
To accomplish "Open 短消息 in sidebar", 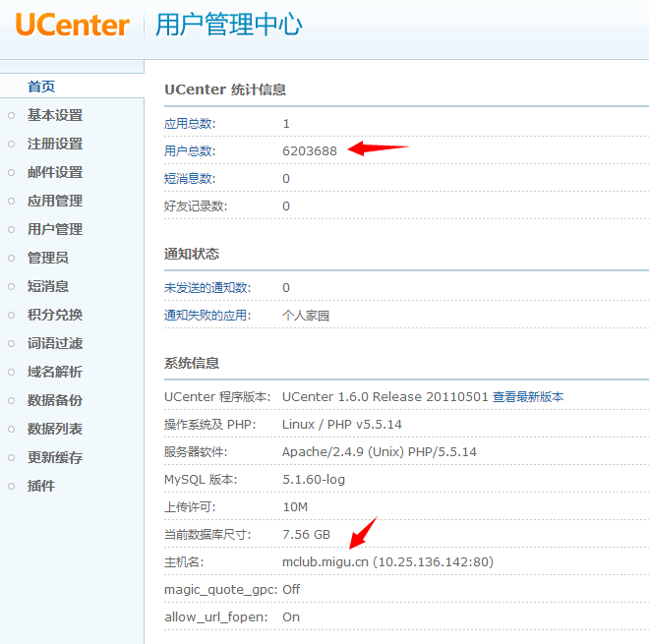I will pos(48,286).
